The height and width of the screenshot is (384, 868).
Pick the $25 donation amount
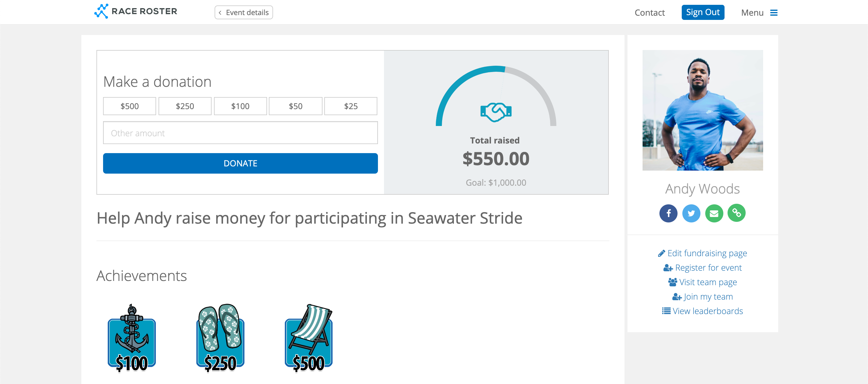click(351, 106)
